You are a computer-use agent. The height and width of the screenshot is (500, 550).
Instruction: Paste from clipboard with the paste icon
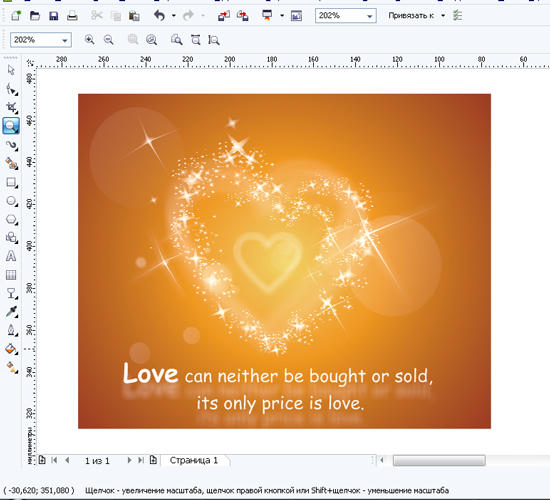coord(134,16)
